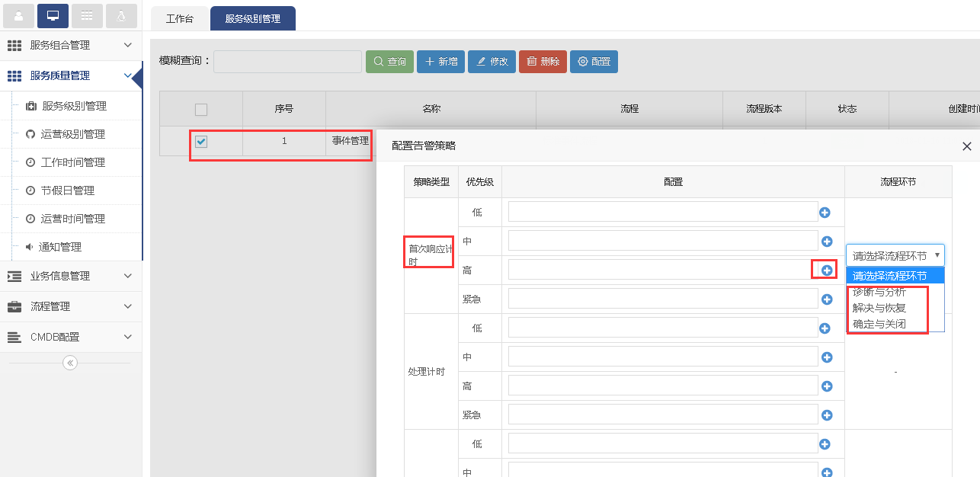Uncheck the 事件管理 row checkbox
Screen dimensions: 980x477
(x=201, y=141)
